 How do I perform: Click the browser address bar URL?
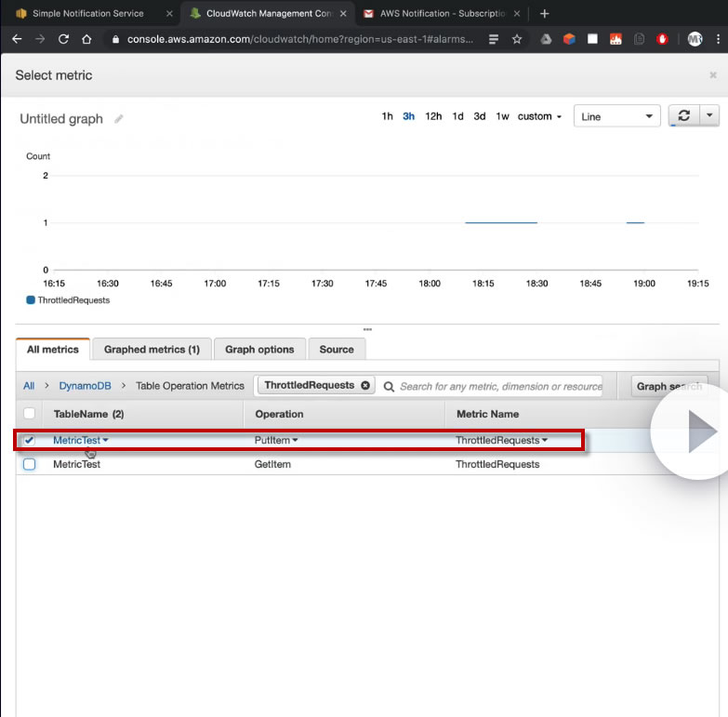[x=300, y=39]
